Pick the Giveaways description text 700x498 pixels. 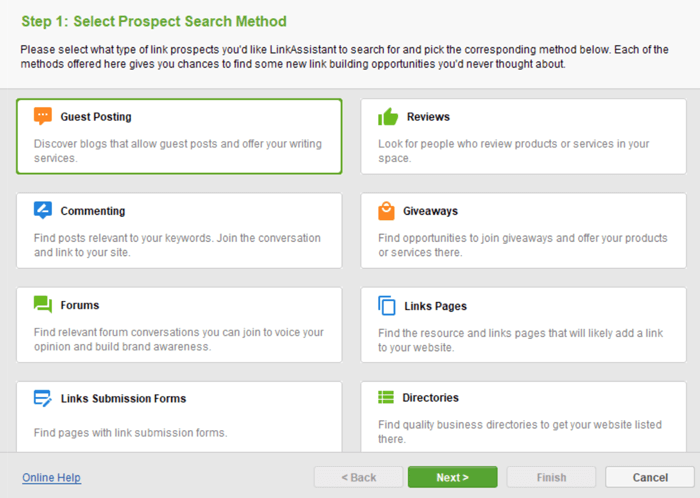523,245
